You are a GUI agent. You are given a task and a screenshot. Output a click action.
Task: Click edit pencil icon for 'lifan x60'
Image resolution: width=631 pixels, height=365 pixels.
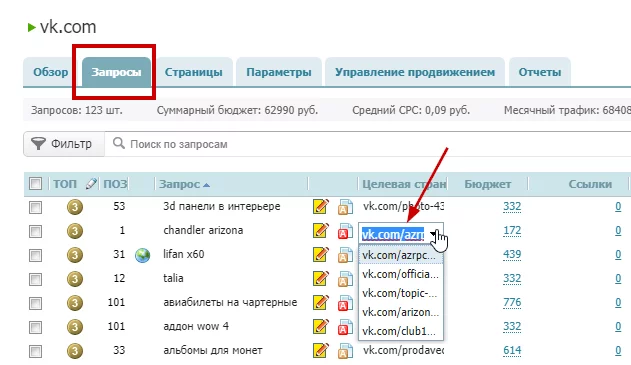click(x=320, y=254)
